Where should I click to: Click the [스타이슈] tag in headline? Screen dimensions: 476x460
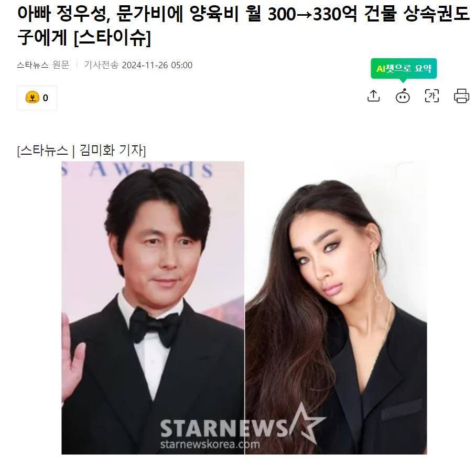pos(112,38)
